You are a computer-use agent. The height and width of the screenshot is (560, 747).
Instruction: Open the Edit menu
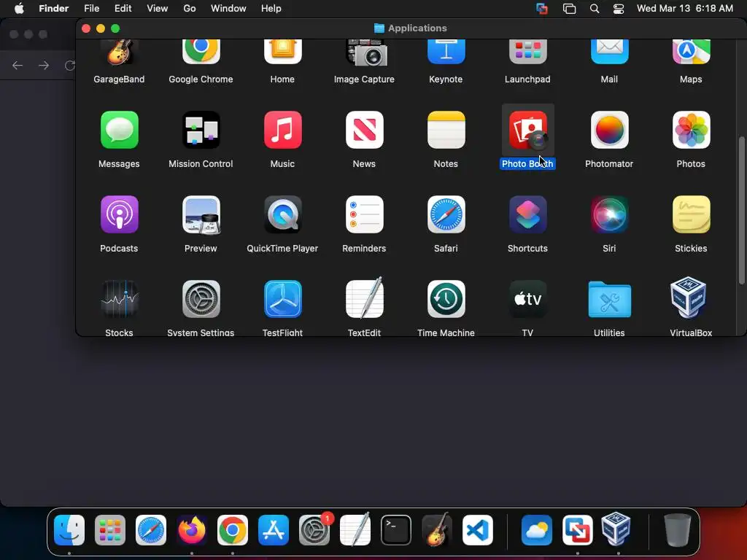[123, 9]
